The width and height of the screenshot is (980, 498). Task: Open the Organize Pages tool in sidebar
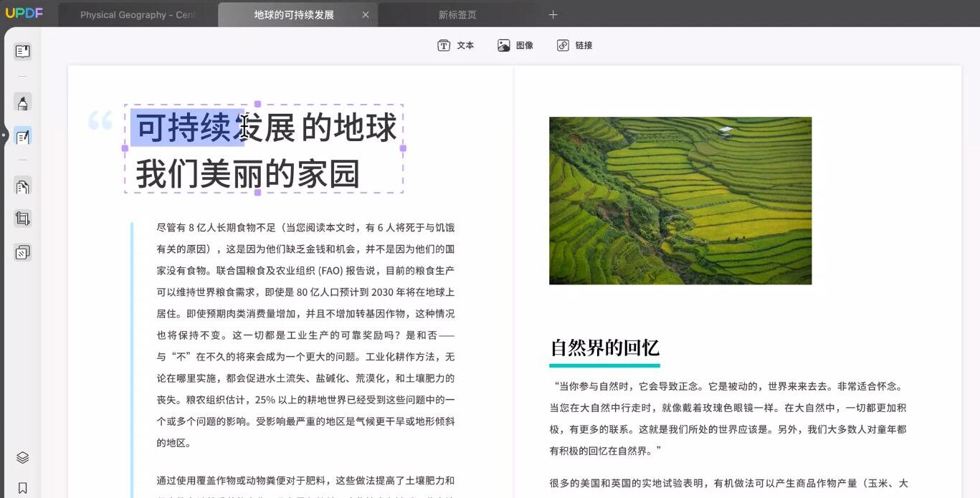[x=23, y=187]
